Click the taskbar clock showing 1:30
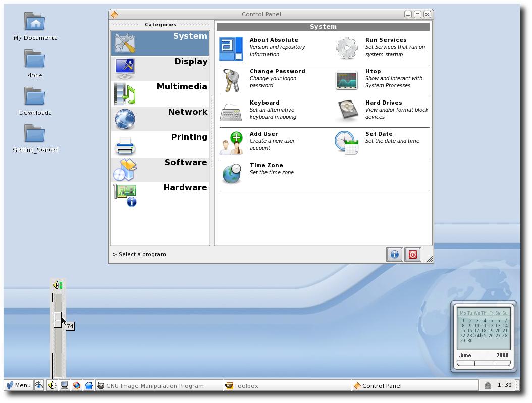The width and height of the screenshot is (532, 403). [505, 385]
